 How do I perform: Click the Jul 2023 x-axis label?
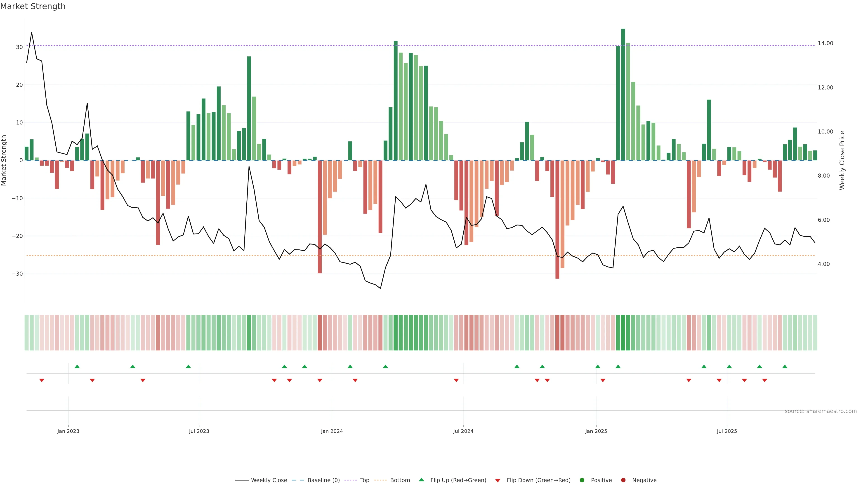coord(199,431)
